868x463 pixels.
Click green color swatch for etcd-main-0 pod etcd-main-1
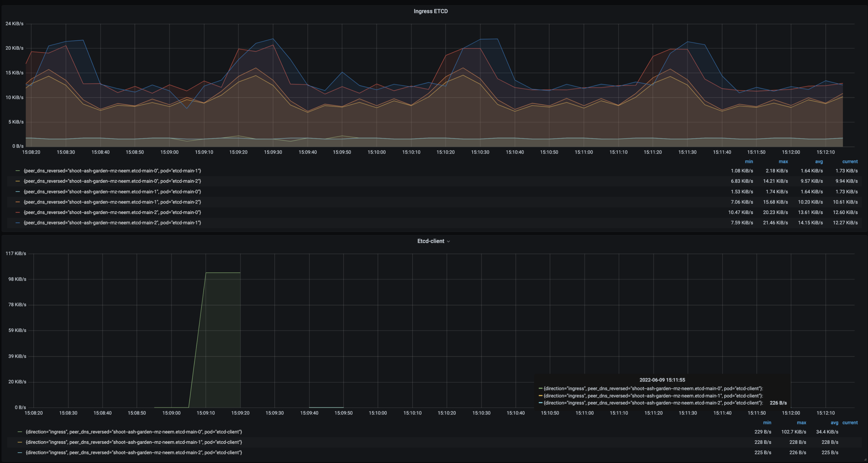point(18,171)
